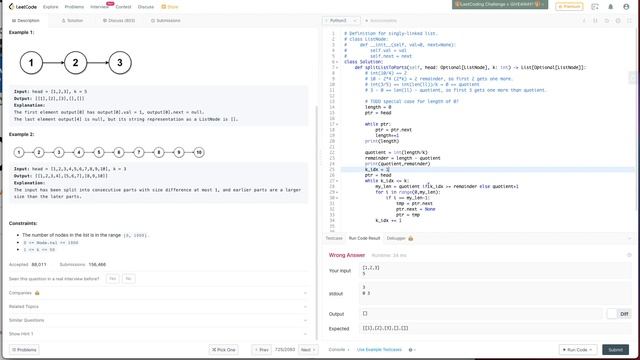Open the Discuss nav item
The image size is (640, 360).
(x=146, y=7)
